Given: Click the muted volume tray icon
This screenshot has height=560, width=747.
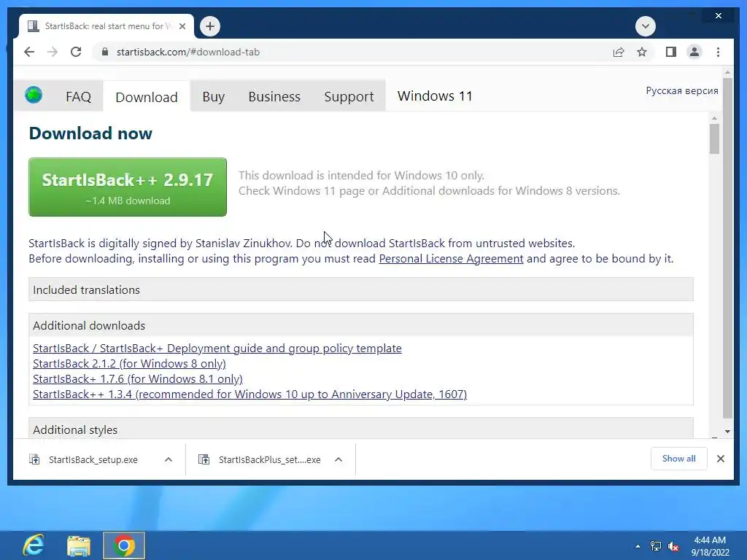Looking at the screenshot, I should [673, 546].
